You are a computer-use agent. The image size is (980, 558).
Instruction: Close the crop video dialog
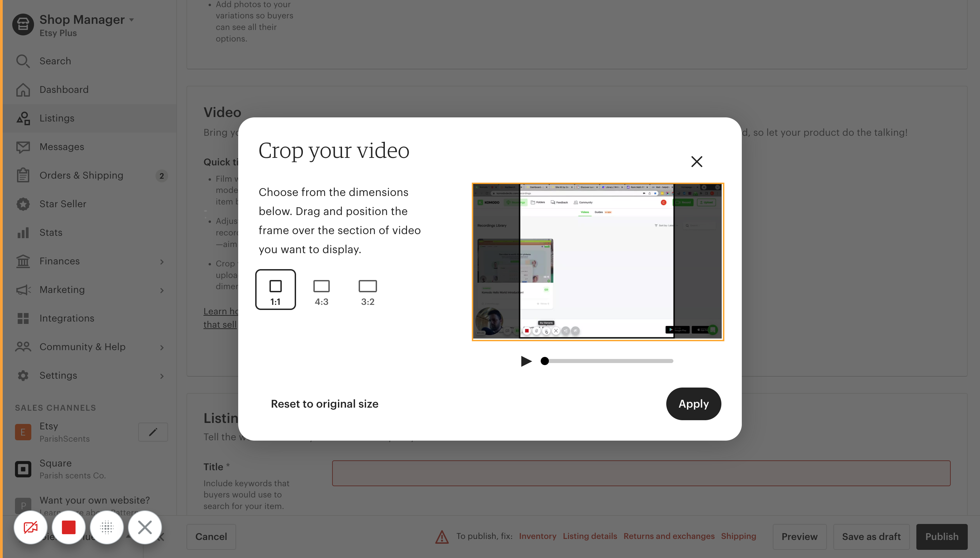697,162
